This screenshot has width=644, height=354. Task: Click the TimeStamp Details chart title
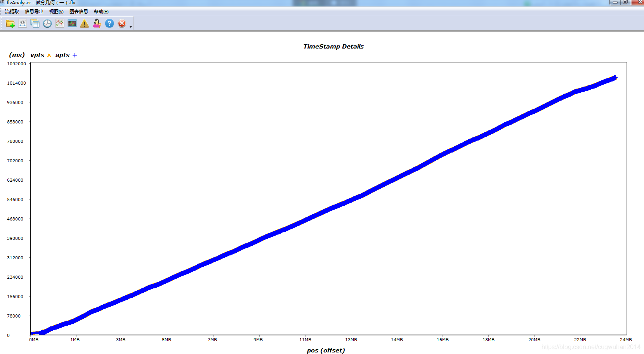[333, 47]
